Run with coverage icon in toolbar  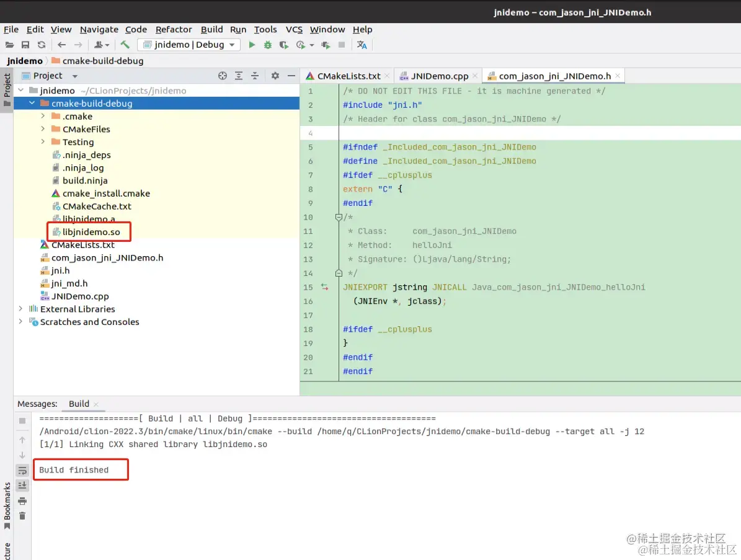(283, 45)
